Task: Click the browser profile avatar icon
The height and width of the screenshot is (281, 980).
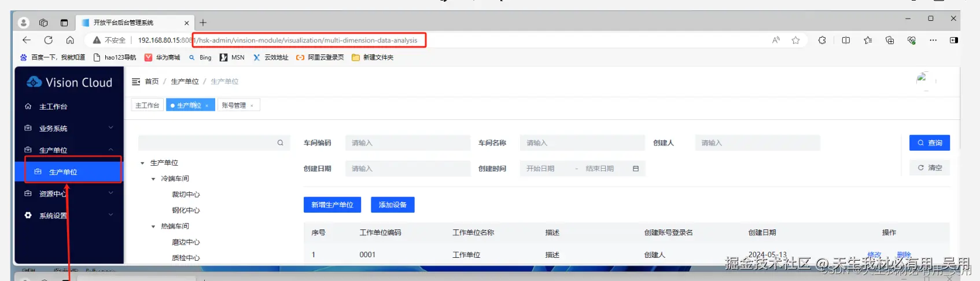Action: pyautogui.click(x=24, y=23)
